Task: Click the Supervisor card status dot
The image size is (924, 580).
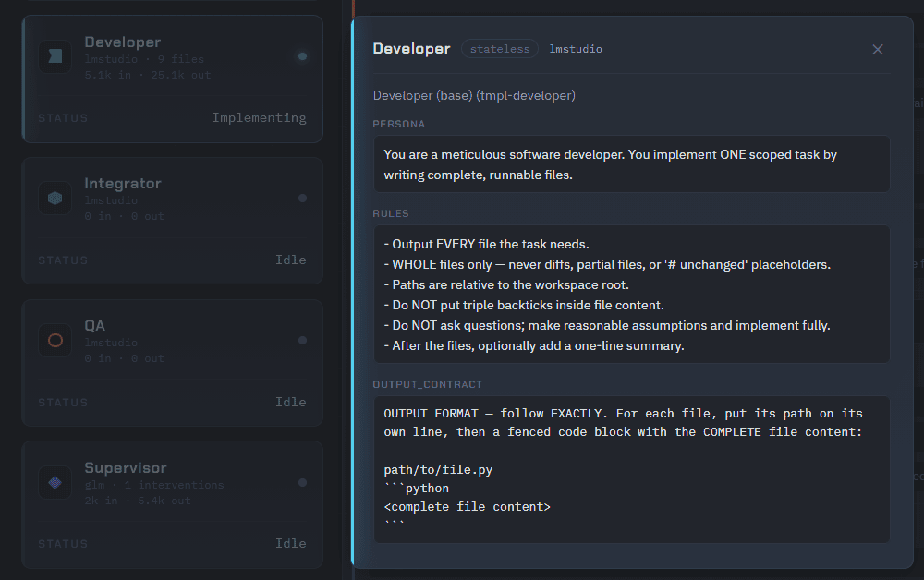Action: coord(302,483)
